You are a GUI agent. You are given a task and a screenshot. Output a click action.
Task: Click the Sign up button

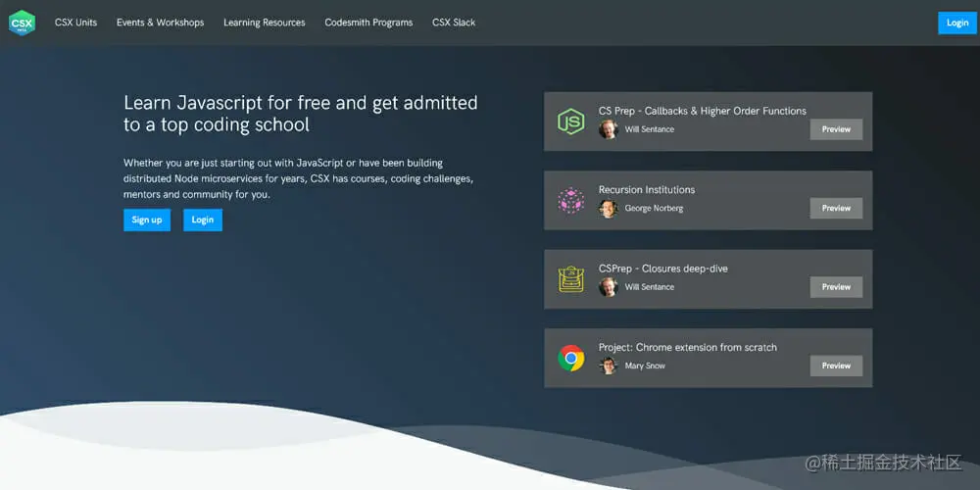pos(147,220)
